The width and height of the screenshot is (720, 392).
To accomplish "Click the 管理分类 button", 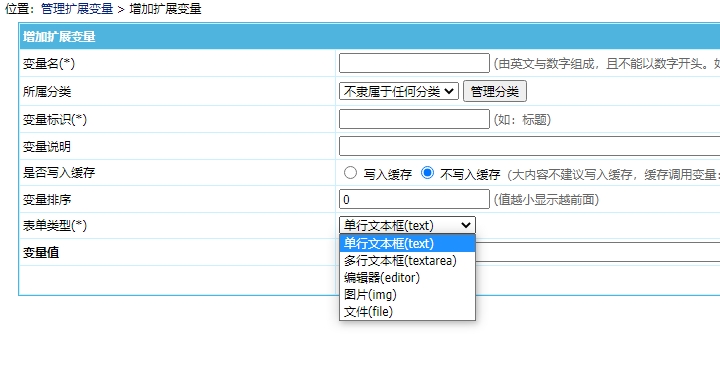I will [495, 91].
